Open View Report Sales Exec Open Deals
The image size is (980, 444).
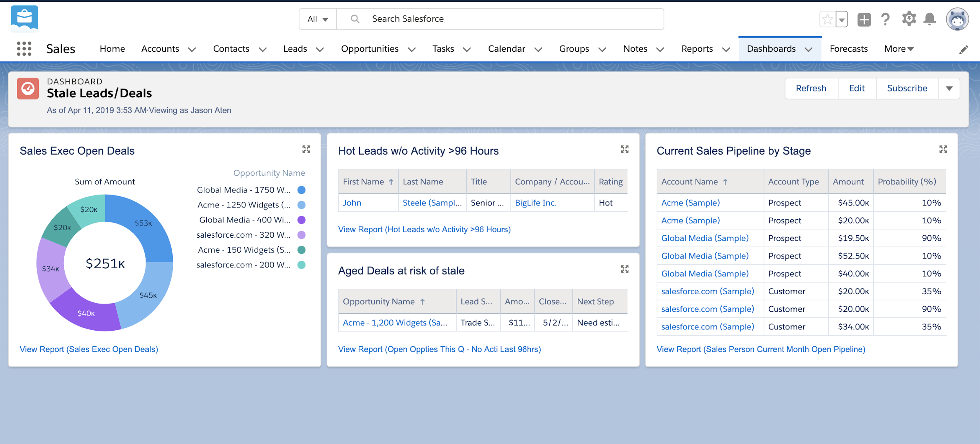point(89,349)
